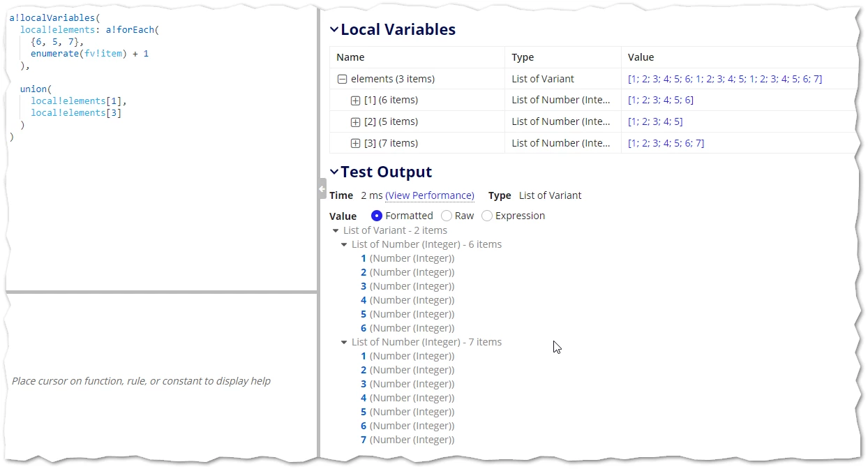The height and width of the screenshot is (469, 868).
Task: Open the elements value link listing all items
Action: pyautogui.click(x=725, y=79)
